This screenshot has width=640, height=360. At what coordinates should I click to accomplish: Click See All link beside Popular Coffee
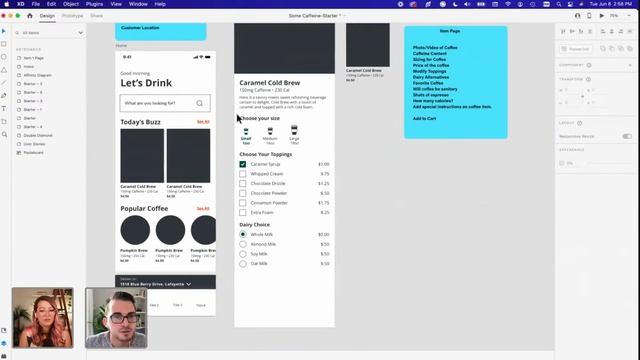(203, 209)
